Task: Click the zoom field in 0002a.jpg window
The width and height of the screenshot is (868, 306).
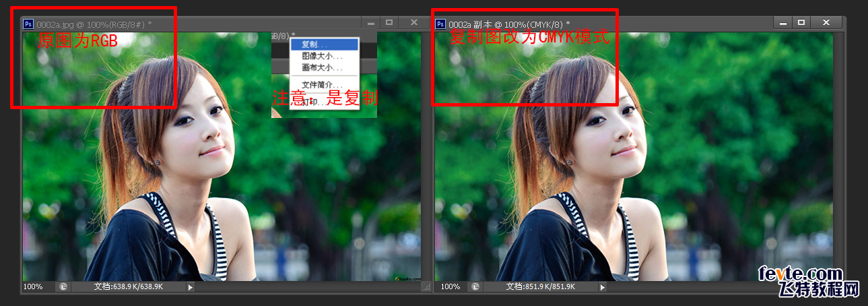Action: click(x=38, y=286)
